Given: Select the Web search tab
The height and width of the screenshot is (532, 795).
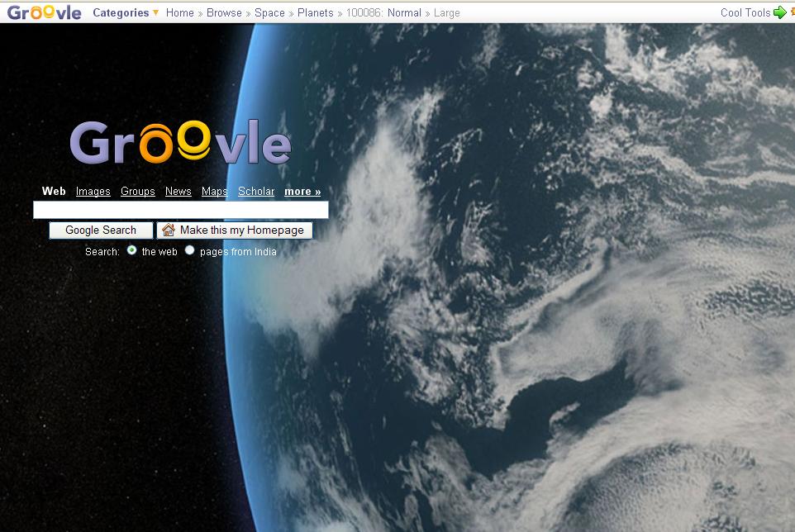Looking at the screenshot, I should pyautogui.click(x=54, y=191).
